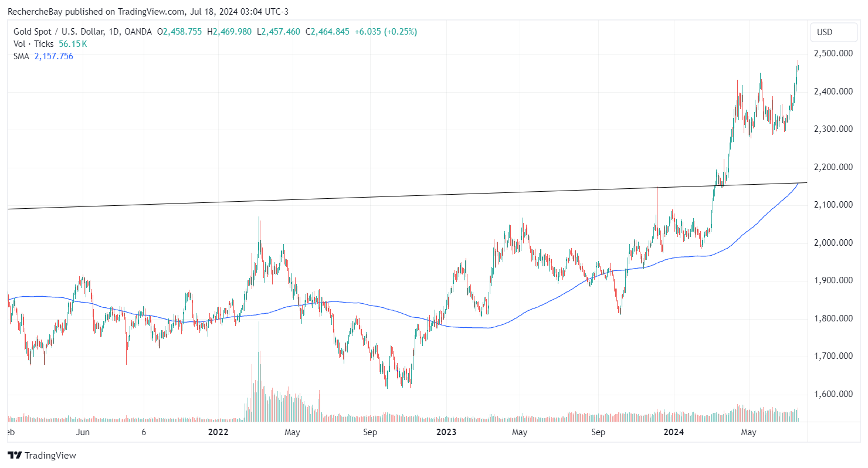Click the first Sep label on time axis

coord(369,433)
